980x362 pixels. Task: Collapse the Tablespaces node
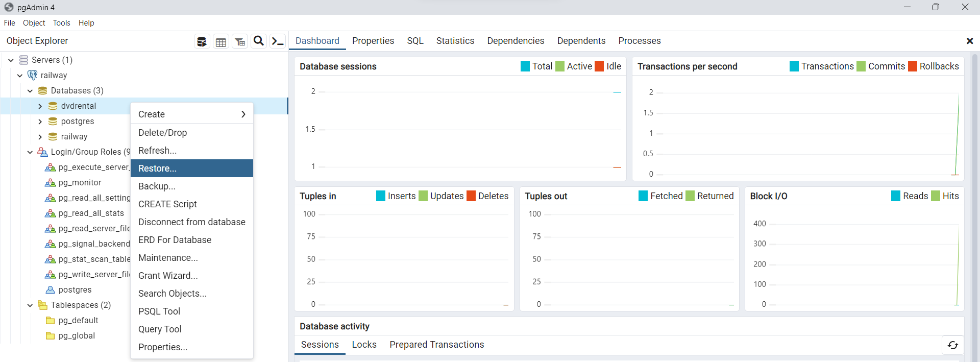click(x=30, y=305)
